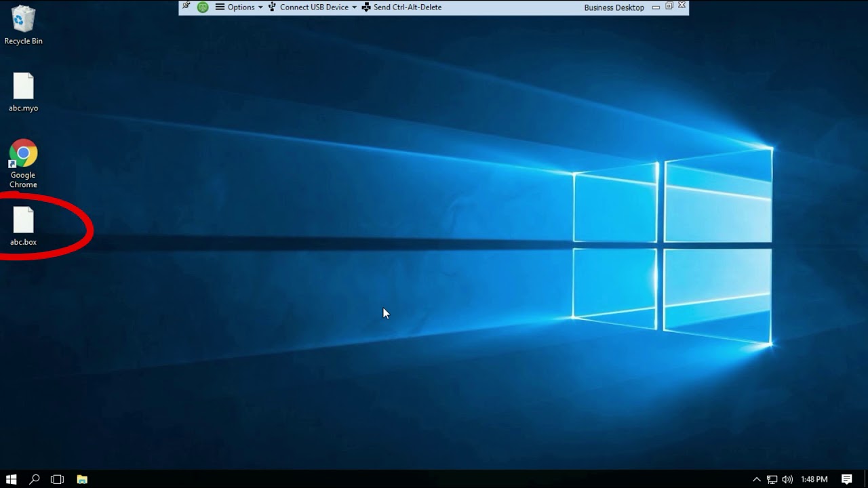Restore down the Business Desktop session window
This screenshot has width=868, height=488.
[669, 6]
